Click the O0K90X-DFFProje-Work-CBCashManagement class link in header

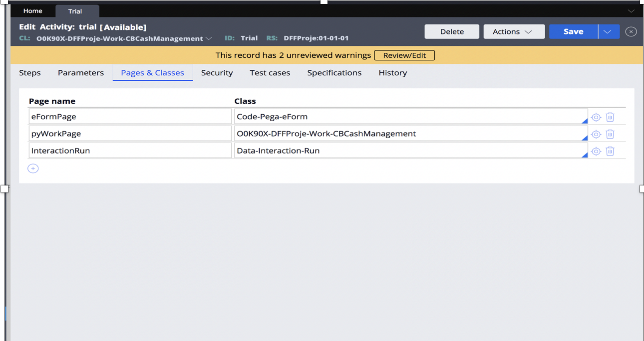(x=120, y=38)
